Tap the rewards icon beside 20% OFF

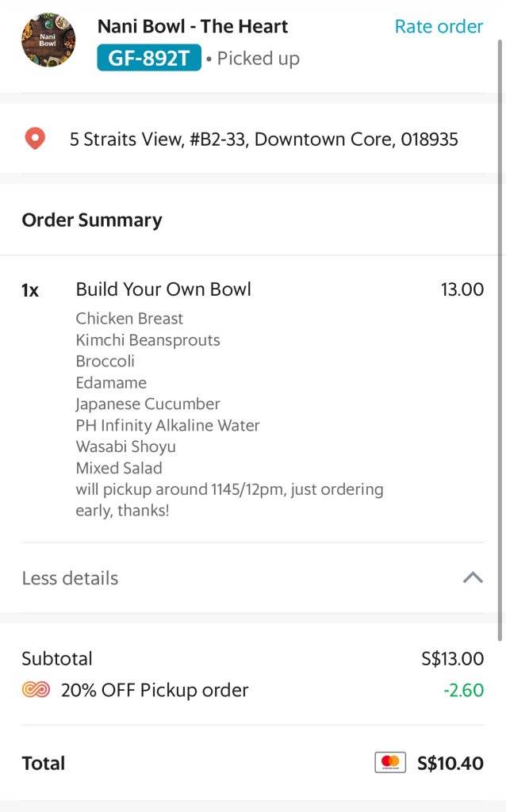coord(36,690)
